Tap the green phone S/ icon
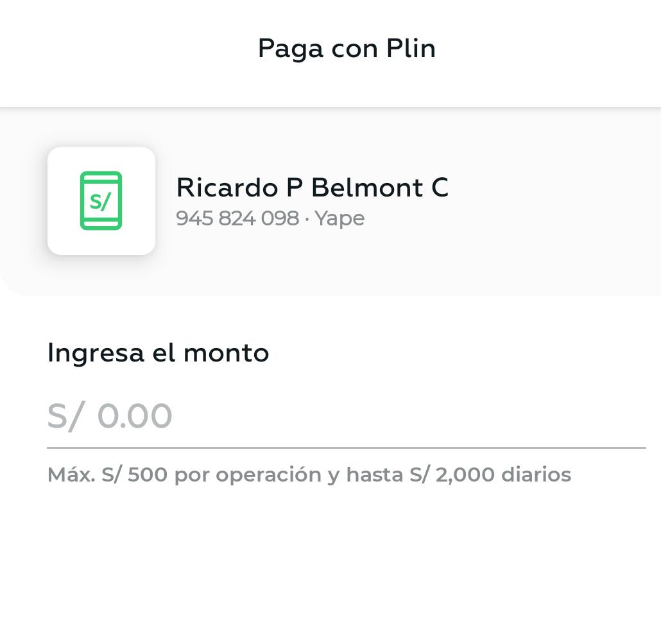 [101, 200]
